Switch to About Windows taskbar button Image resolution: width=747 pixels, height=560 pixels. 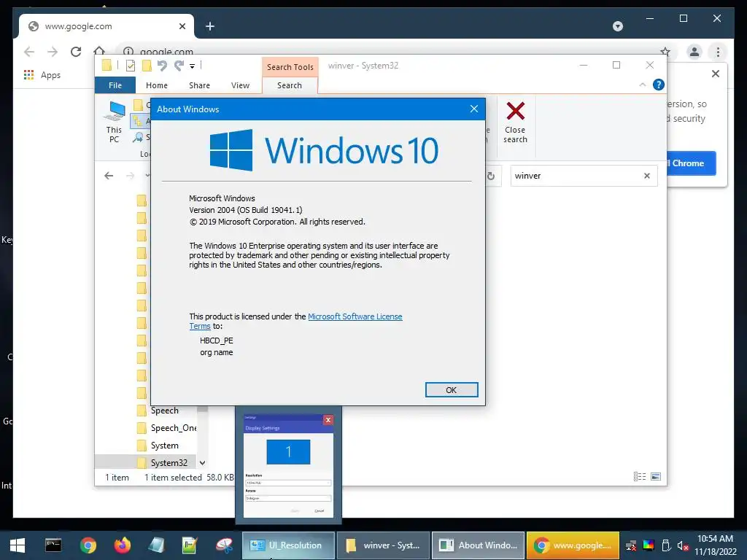click(x=478, y=545)
